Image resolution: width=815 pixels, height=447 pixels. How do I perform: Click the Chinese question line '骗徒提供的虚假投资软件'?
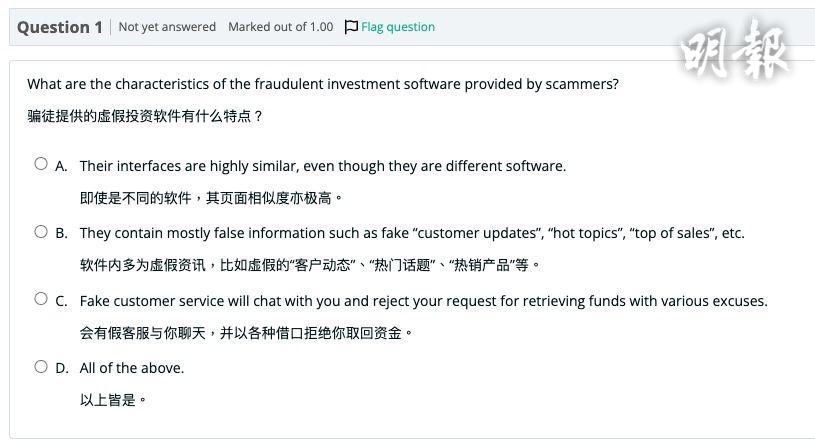tap(145, 116)
